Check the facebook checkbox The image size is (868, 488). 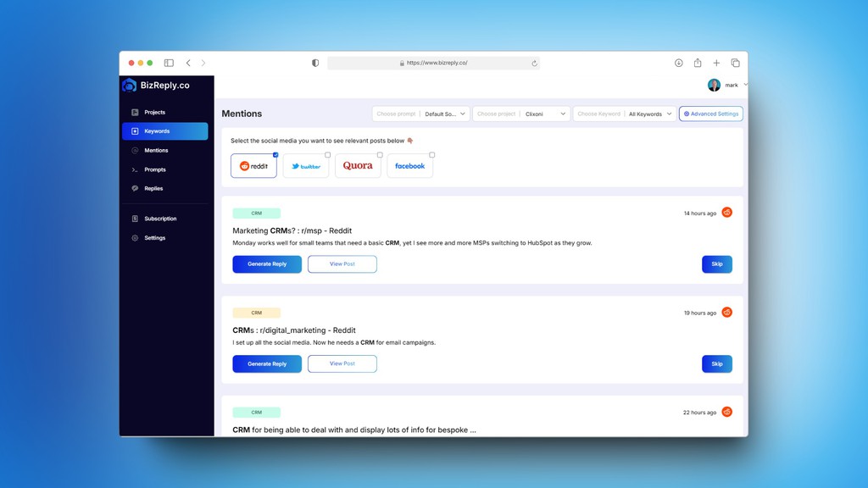point(431,155)
